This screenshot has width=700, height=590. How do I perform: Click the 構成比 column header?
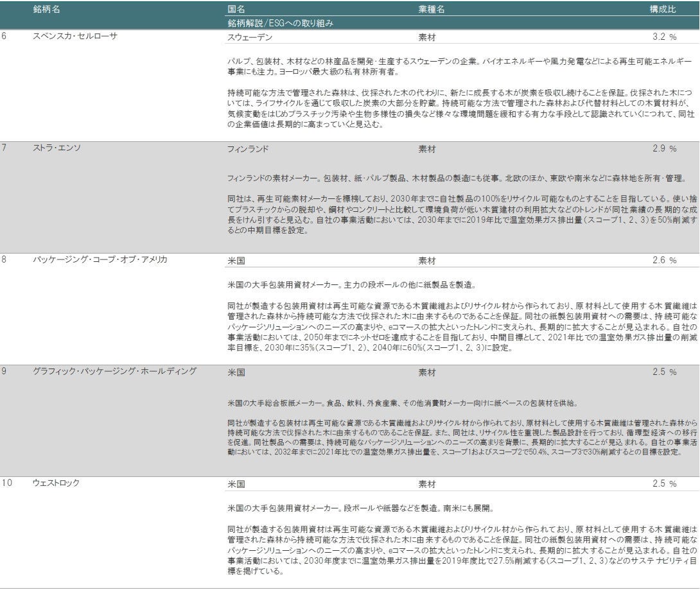(663, 10)
